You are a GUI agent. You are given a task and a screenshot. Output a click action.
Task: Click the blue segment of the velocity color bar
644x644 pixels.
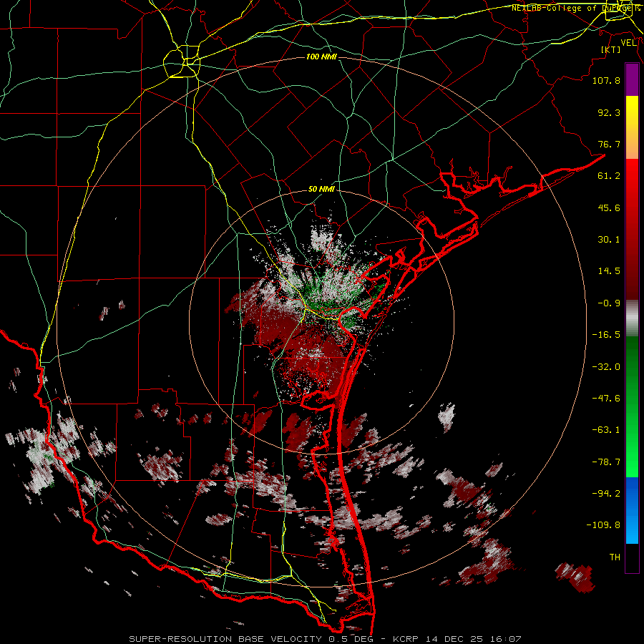[632, 510]
